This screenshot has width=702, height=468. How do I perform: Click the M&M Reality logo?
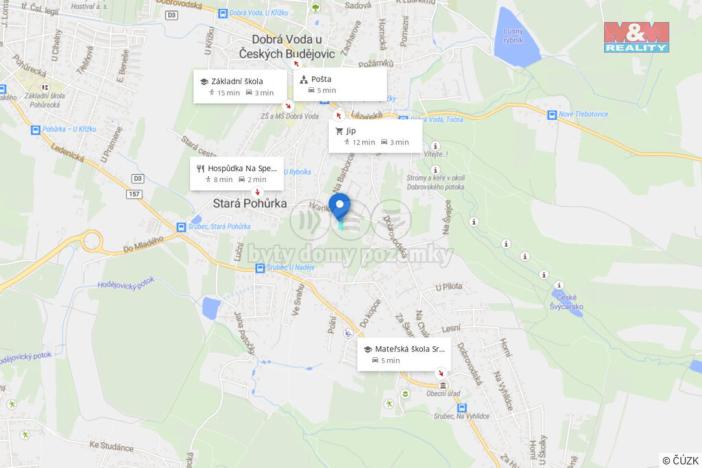click(636, 37)
